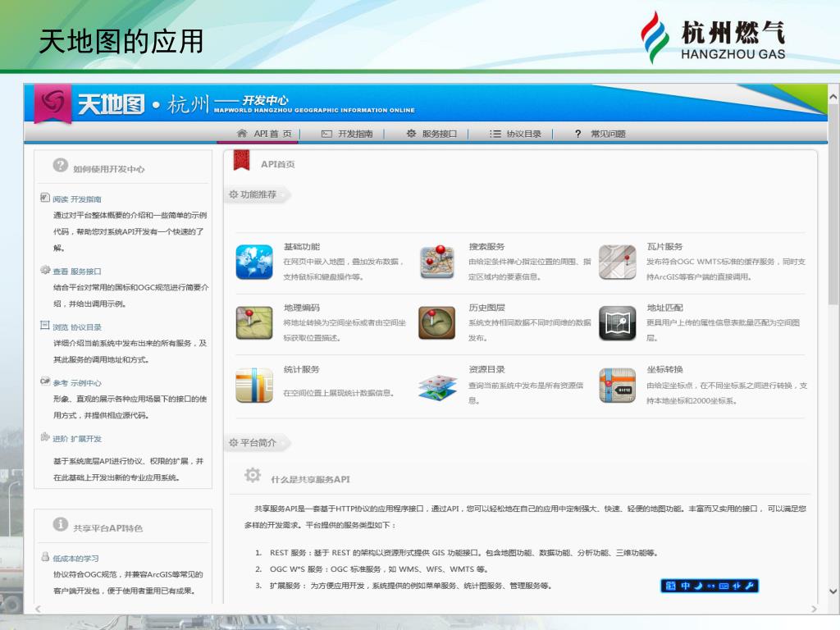Click the moon icon in the IME toolbar
Viewport: 840px width, 630px height.
pyautogui.click(x=698, y=586)
